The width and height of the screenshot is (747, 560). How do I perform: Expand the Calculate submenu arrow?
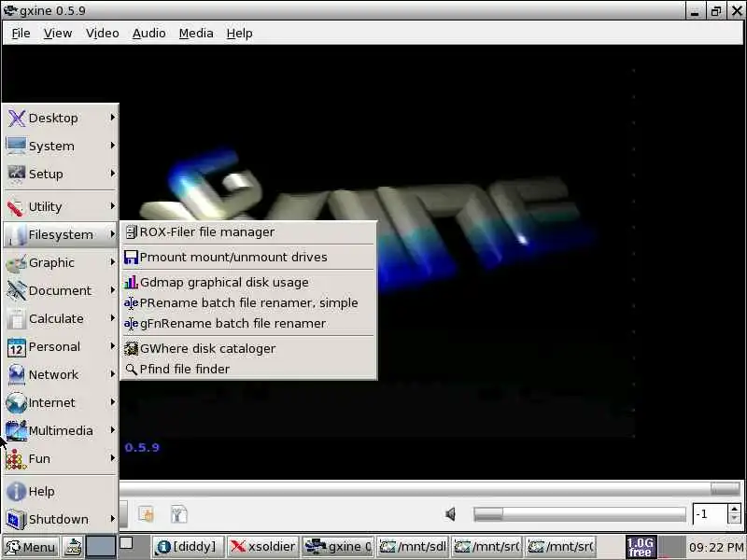point(112,318)
